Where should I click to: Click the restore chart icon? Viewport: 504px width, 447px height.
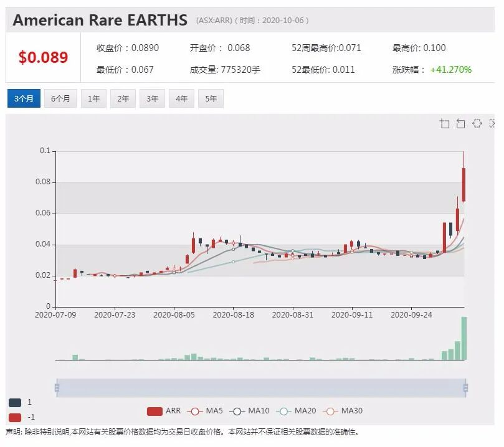pos(477,123)
